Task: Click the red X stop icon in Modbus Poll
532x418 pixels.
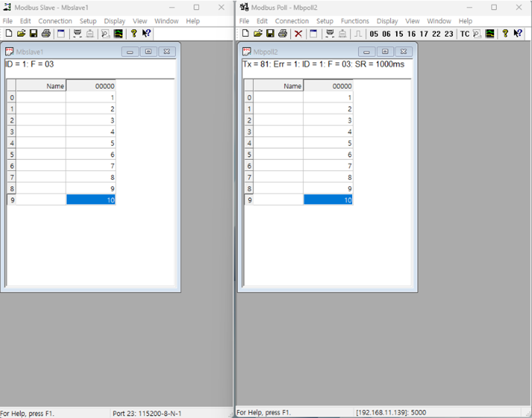Action: pos(297,34)
